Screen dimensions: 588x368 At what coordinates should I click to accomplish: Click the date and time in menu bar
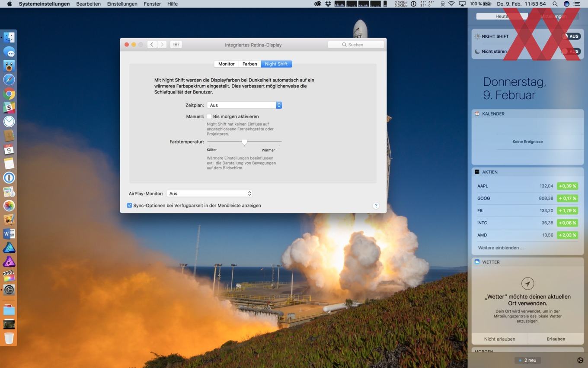(521, 4)
